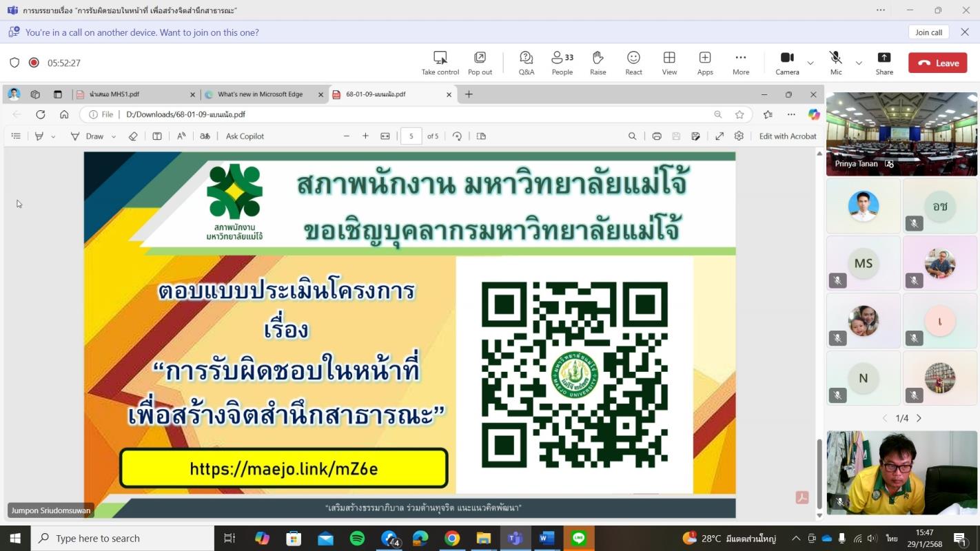
Task: Go to next page of participants
Action: click(x=919, y=418)
